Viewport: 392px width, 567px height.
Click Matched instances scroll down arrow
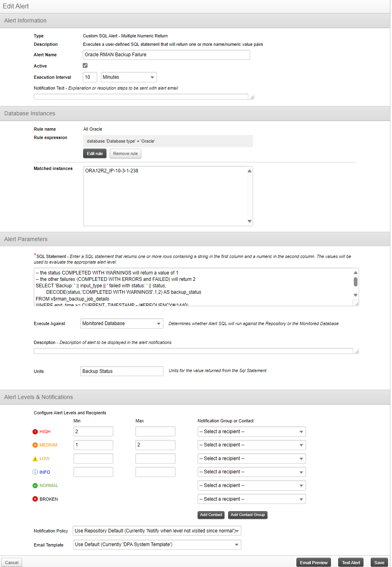point(249,221)
